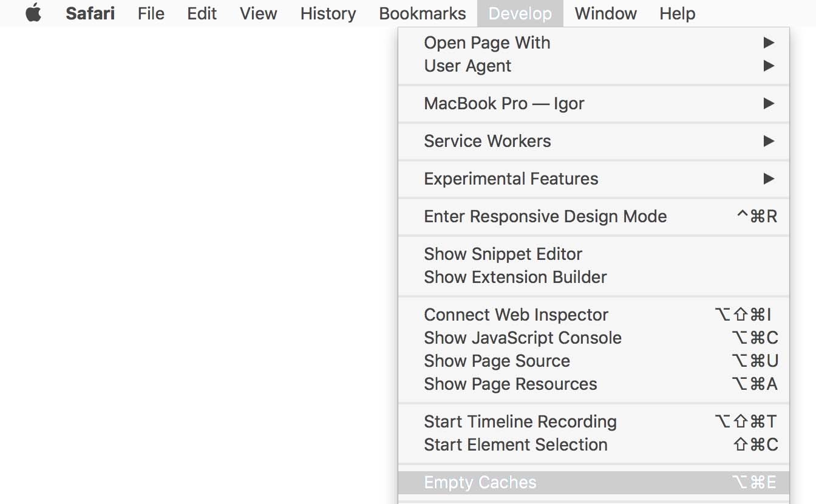Open the Safari menu
The width and height of the screenshot is (816, 504).
click(x=90, y=13)
